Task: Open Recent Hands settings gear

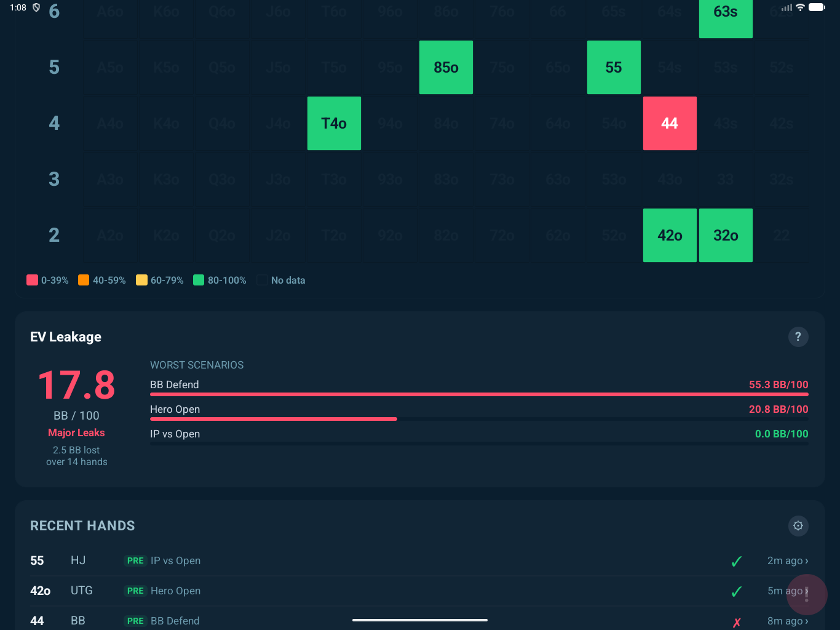Action: 798,525
